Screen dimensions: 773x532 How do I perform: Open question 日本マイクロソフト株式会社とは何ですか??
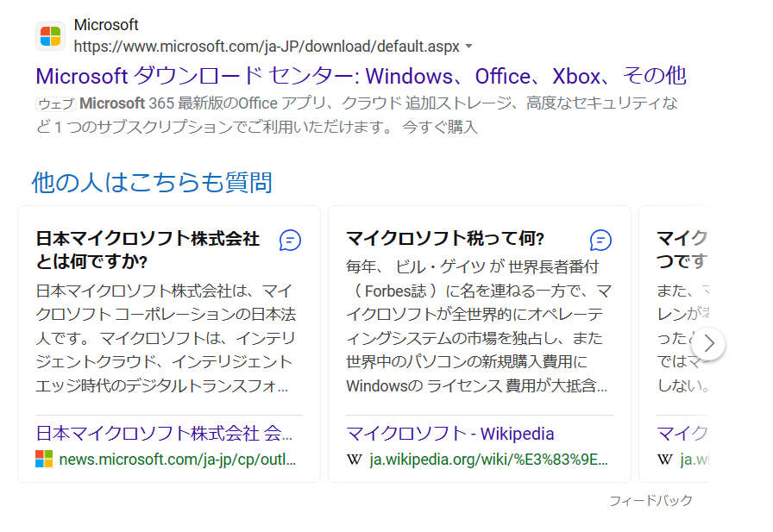(148, 250)
